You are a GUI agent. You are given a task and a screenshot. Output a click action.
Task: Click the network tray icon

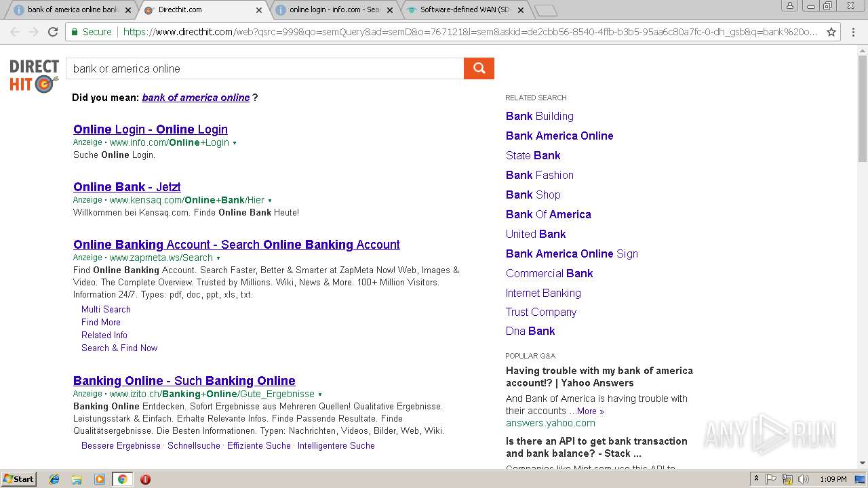[x=787, y=479]
